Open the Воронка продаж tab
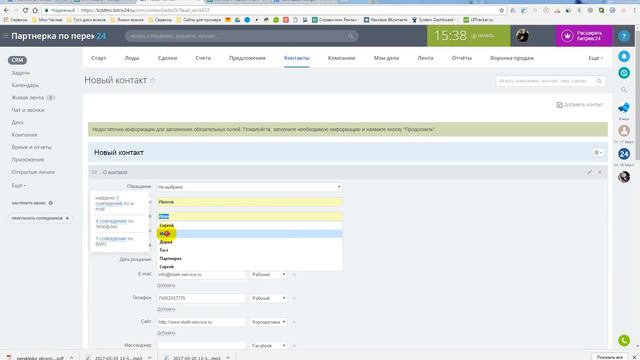The image size is (640, 360). (512, 58)
